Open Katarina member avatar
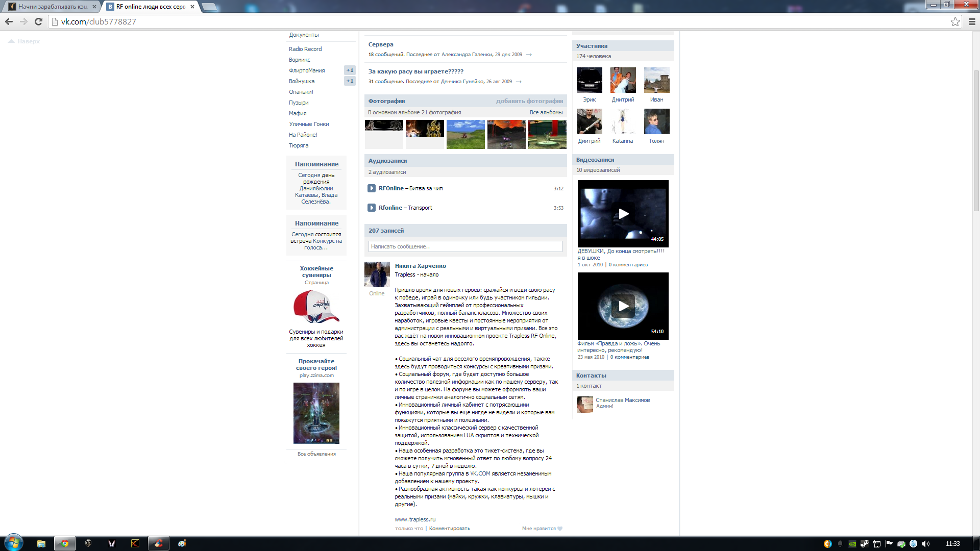Image resolution: width=980 pixels, height=551 pixels. [x=623, y=121]
